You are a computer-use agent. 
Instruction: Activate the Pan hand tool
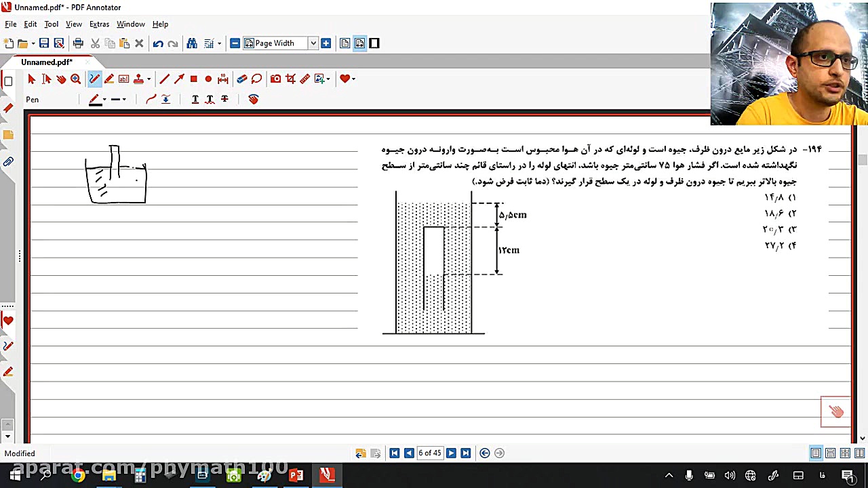61,79
